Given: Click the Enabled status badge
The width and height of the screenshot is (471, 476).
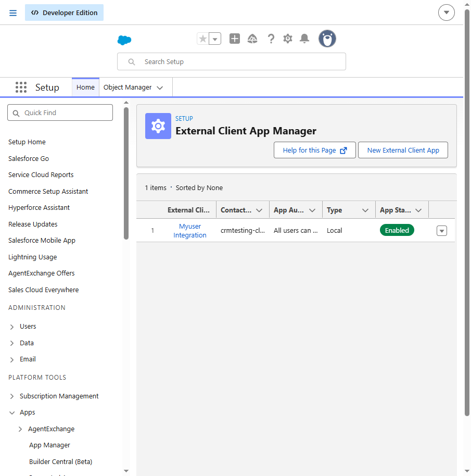Looking at the screenshot, I should point(397,230).
